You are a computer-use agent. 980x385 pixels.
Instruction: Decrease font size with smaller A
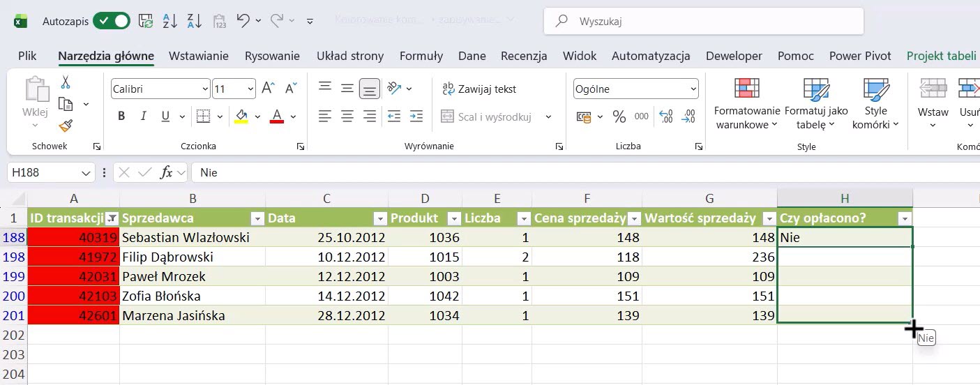pos(292,89)
